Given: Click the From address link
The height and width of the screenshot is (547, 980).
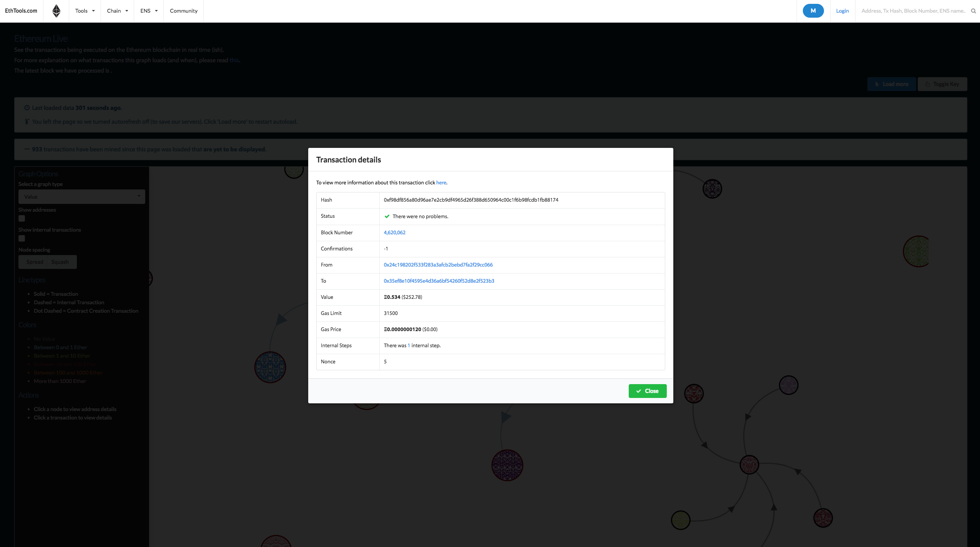Looking at the screenshot, I should point(438,264).
